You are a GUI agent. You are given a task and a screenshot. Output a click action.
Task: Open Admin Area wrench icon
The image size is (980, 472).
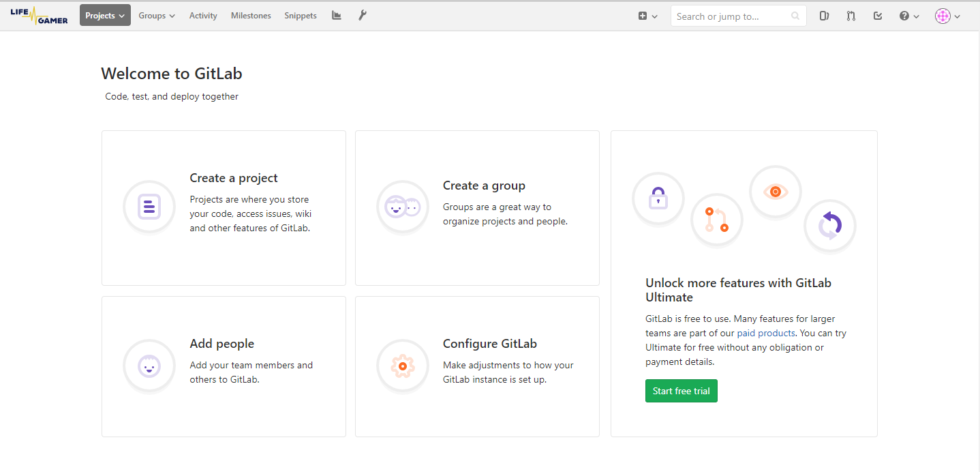(363, 16)
